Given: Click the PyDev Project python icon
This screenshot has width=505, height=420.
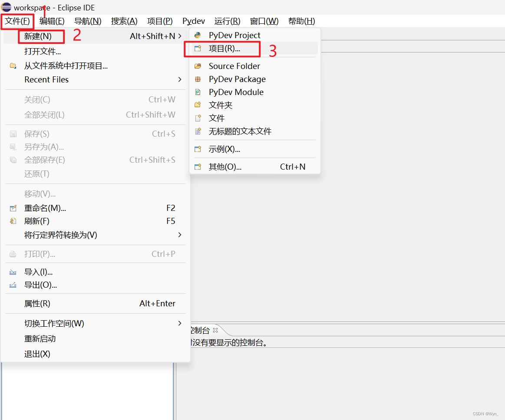Looking at the screenshot, I should point(198,35).
